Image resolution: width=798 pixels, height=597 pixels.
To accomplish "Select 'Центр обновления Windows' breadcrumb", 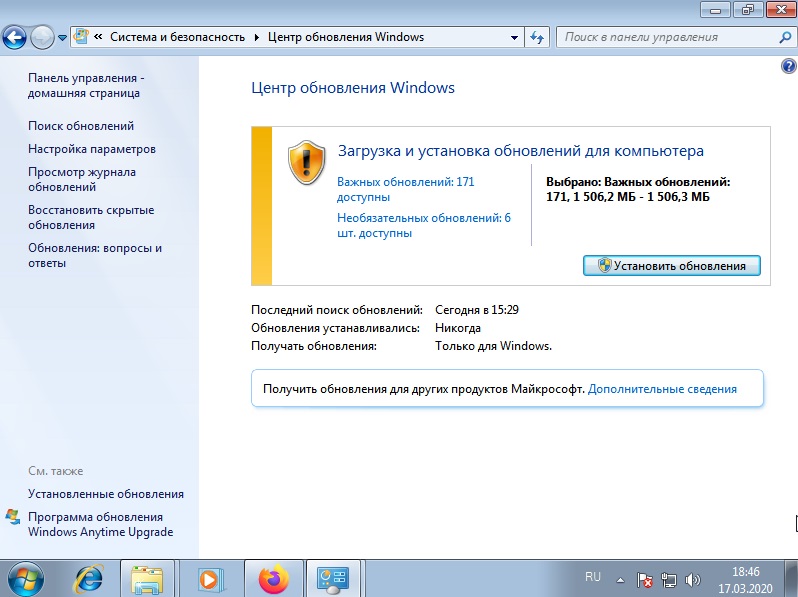I will tap(346, 37).
